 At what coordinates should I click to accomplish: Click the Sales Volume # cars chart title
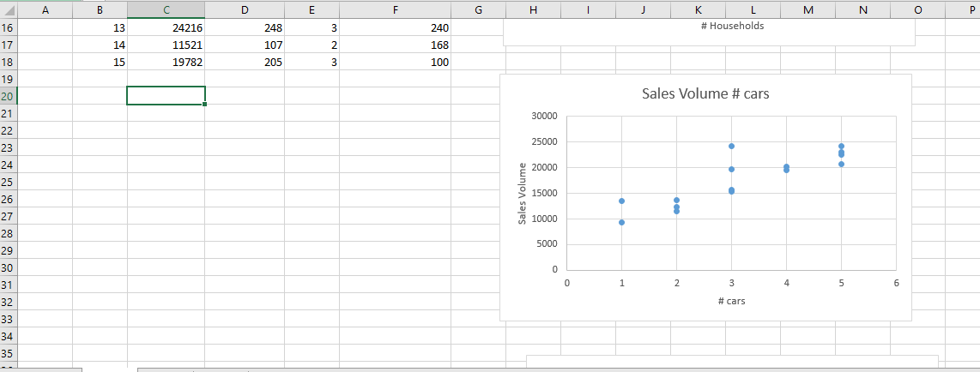coord(705,93)
